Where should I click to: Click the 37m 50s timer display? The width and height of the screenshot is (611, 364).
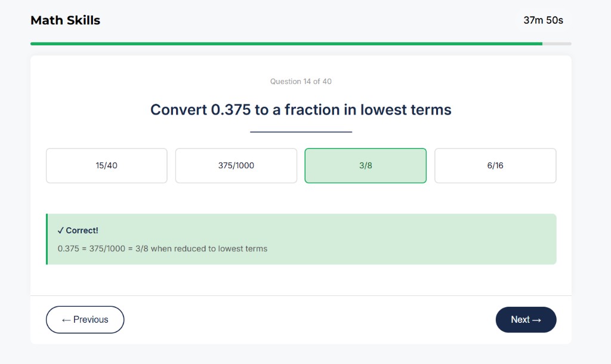543,20
